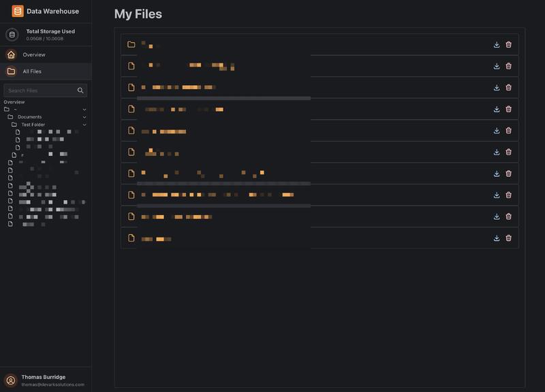Viewport: 545px width, 392px height.
Task: Collapse the Documents folder chevron
Action: [84, 117]
